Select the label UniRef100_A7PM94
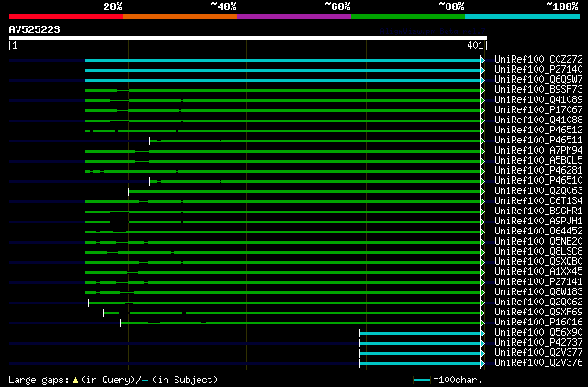The height and width of the screenshot is (387, 588). tap(538, 150)
